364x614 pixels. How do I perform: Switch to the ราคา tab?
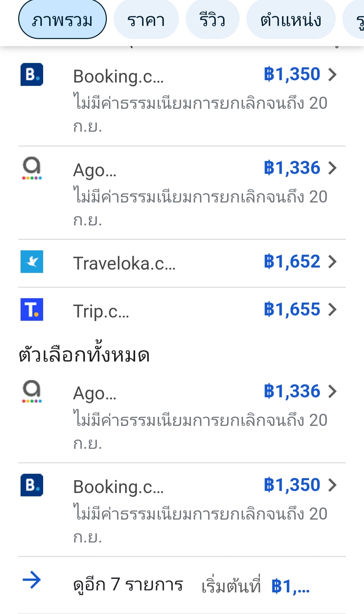click(146, 20)
